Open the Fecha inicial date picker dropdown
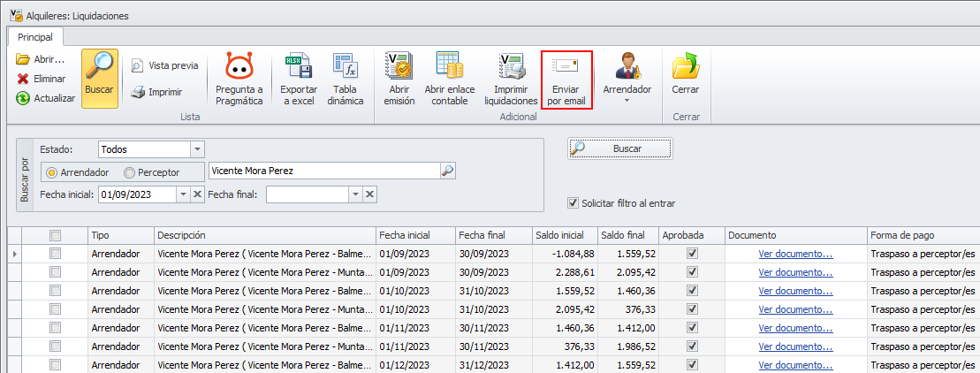The image size is (980, 373). coord(183,194)
